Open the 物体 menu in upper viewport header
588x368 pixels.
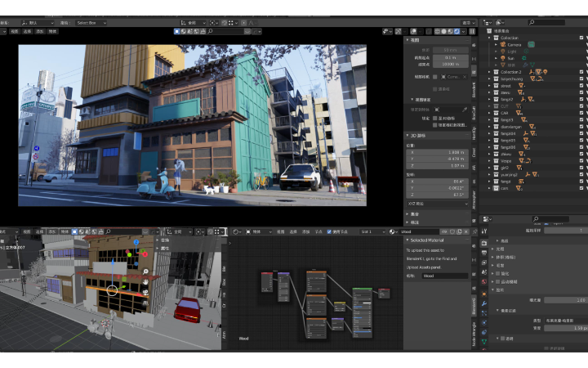point(52,32)
